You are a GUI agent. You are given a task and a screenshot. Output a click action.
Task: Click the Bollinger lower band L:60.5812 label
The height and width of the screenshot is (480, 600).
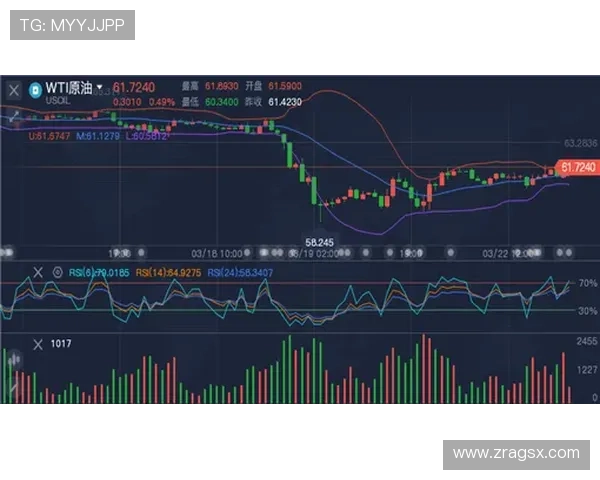click(147, 136)
